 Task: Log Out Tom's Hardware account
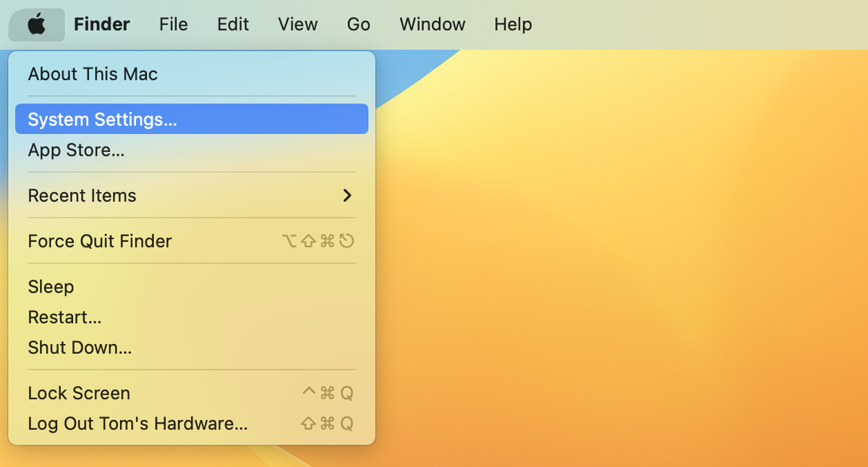click(137, 424)
